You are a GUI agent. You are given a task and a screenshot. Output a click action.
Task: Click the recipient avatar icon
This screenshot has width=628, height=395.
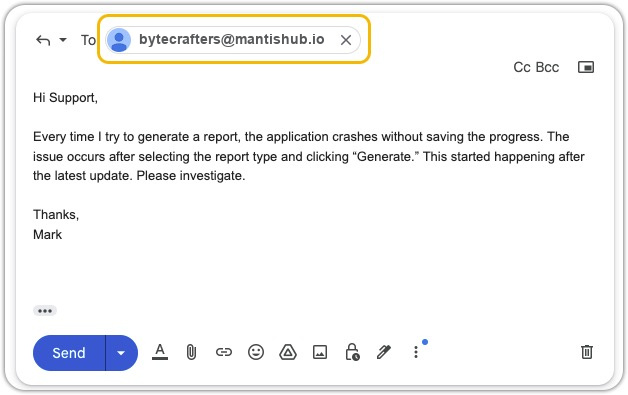(x=119, y=40)
